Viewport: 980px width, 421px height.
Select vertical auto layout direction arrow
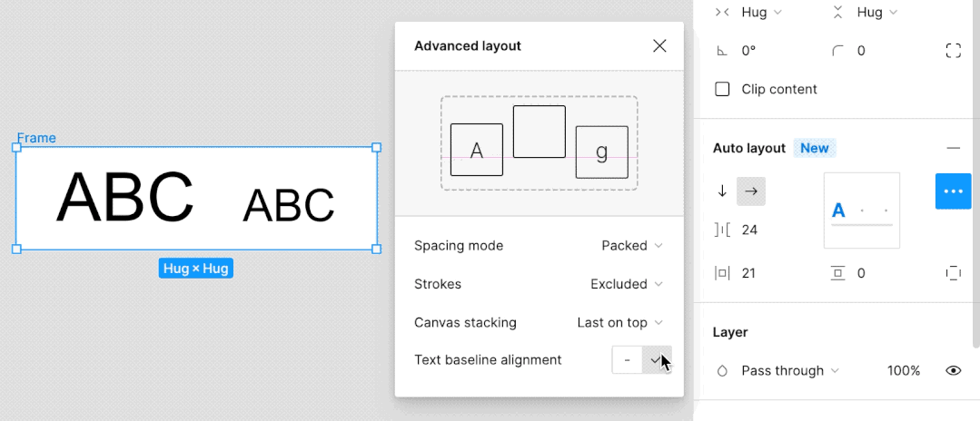pos(723,191)
